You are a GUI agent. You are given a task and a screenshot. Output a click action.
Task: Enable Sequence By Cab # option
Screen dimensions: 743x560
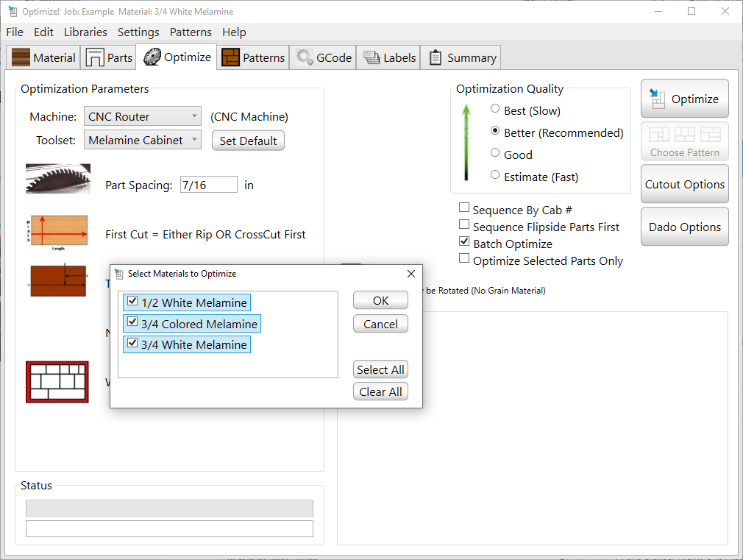(464, 209)
